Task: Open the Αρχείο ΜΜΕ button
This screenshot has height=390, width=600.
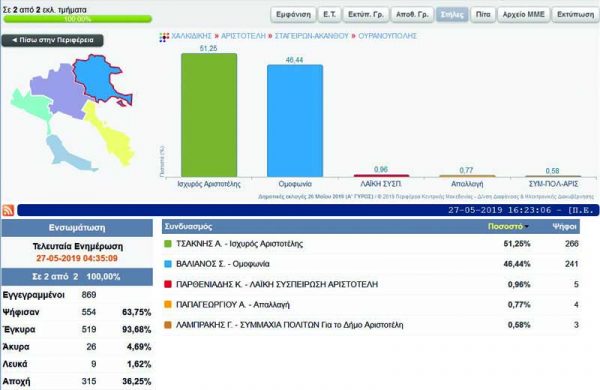Action: point(523,15)
